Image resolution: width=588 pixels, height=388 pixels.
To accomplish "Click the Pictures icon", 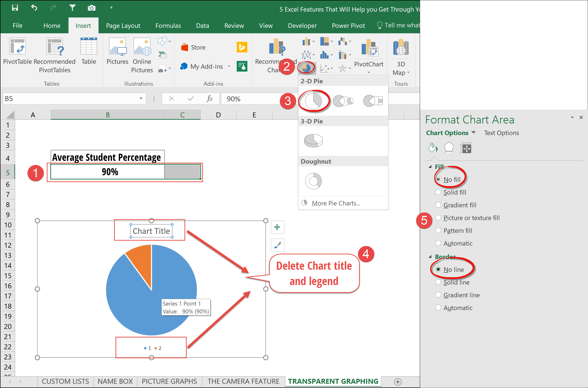I will click(118, 46).
